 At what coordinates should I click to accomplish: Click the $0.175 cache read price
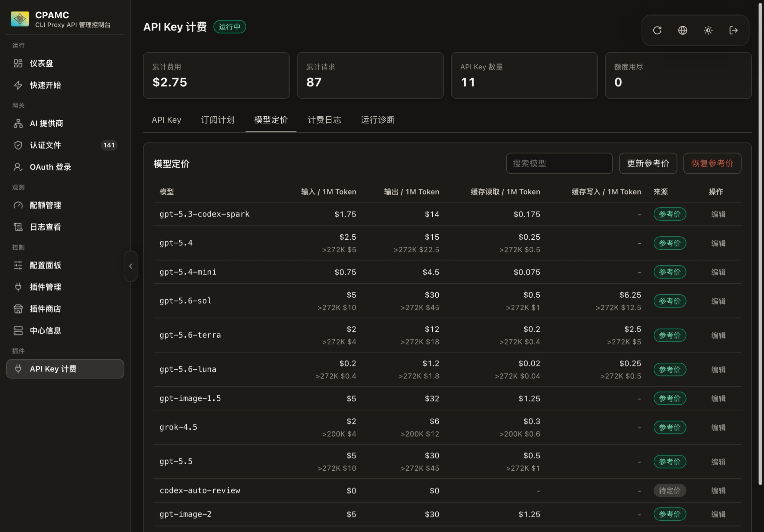pos(527,214)
